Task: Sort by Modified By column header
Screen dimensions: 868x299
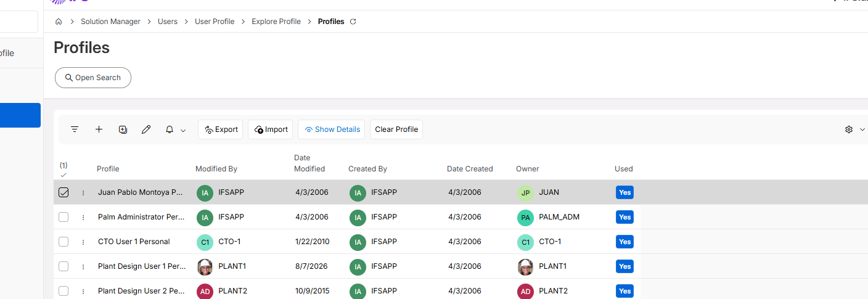Action: pyautogui.click(x=216, y=169)
